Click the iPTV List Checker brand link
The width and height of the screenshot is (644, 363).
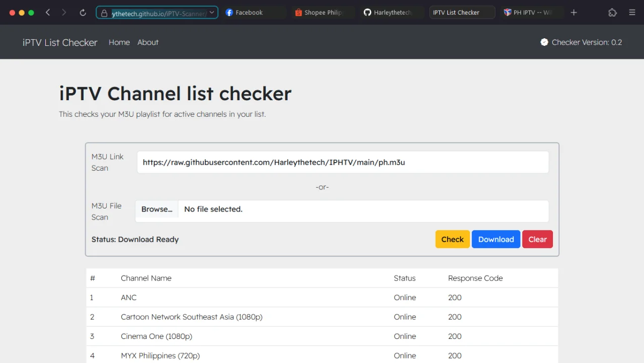pos(60,42)
